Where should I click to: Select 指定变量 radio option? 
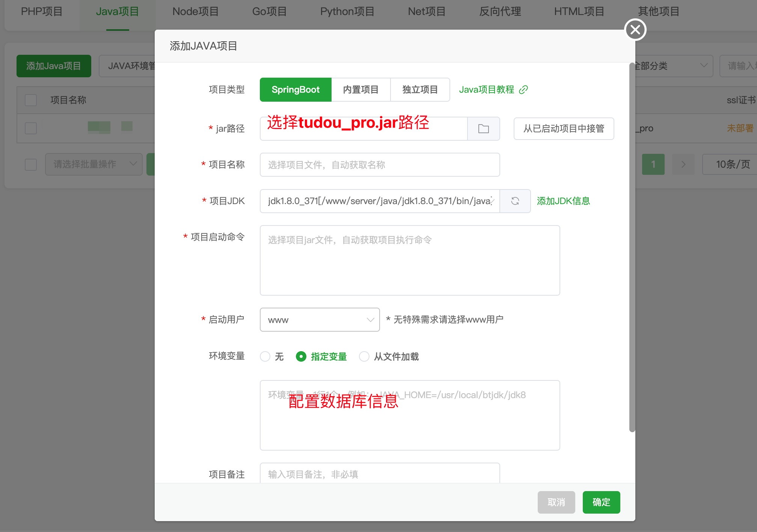(301, 356)
